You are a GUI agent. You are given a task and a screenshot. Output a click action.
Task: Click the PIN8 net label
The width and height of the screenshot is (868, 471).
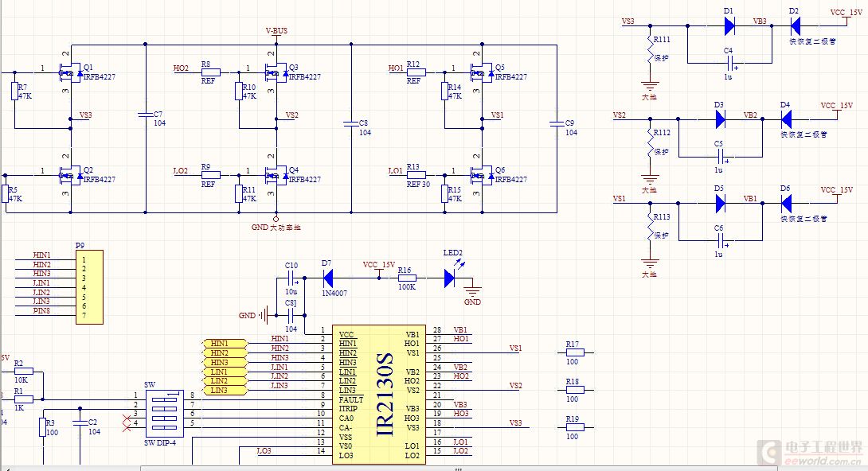(41, 310)
